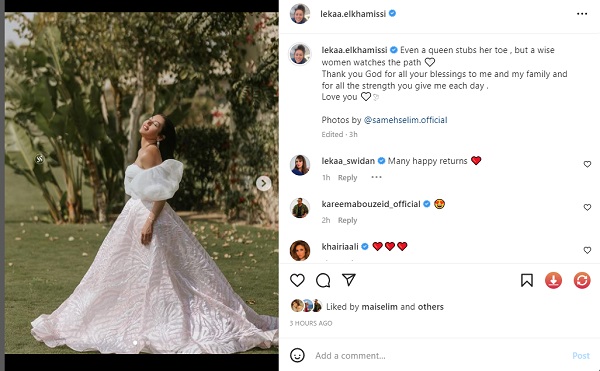Viewport: 600px width, 371px height.
Task: Like the post with heart icon
Action: coord(297,280)
